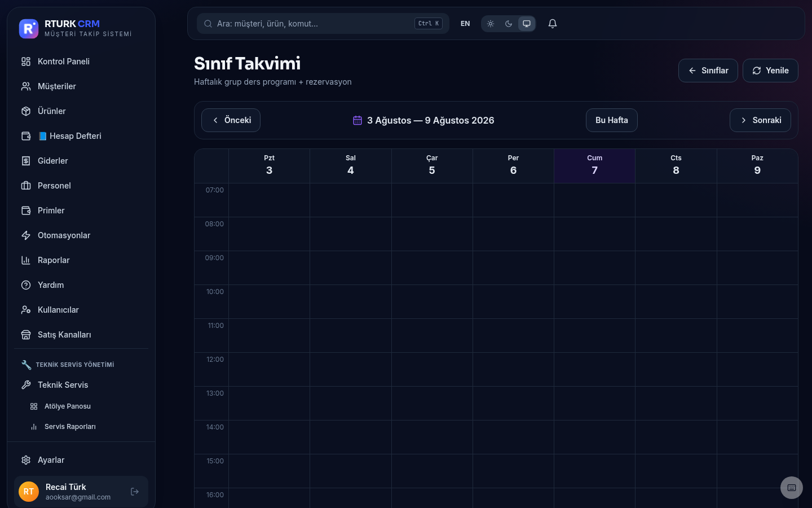Click the RTURK CRM logo icon
The height and width of the screenshot is (508, 812).
[29, 29]
